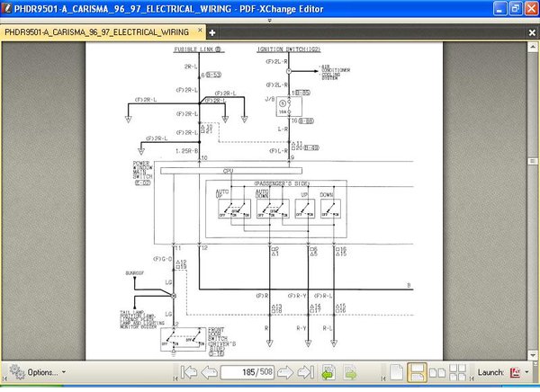Go to the first page
Viewport: 540px width, 392px height.
[x=189, y=372]
